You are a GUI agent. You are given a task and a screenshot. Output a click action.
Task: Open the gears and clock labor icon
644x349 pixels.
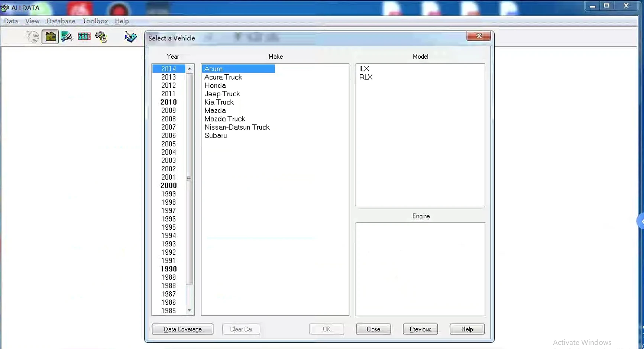101,37
